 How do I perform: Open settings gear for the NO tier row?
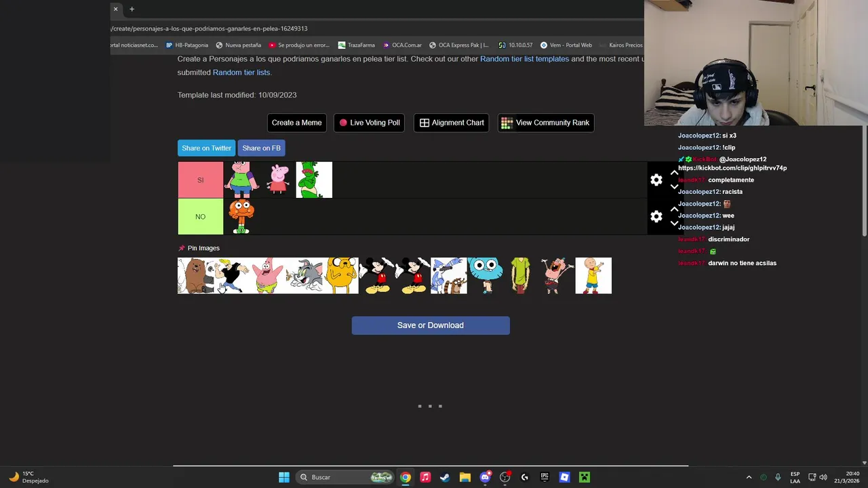(x=656, y=216)
